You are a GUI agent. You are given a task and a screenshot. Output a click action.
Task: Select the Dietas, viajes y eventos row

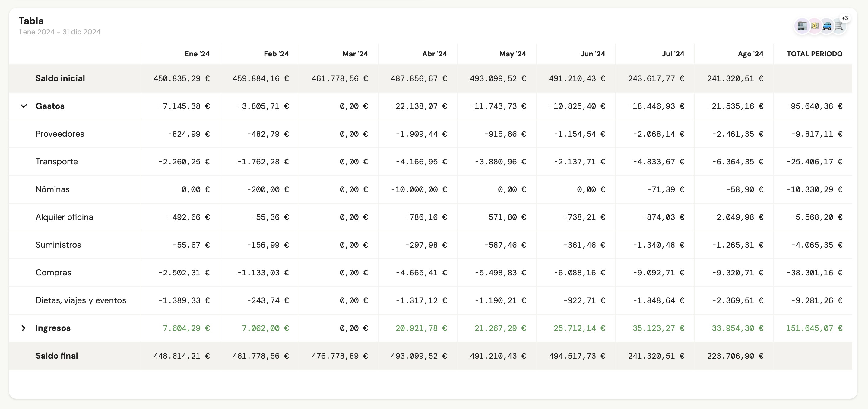(x=81, y=300)
